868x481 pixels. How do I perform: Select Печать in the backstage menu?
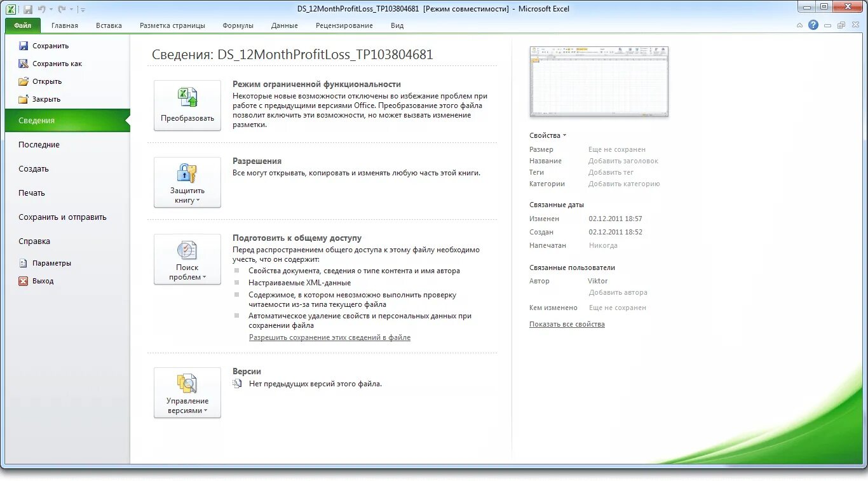pyautogui.click(x=66, y=193)
